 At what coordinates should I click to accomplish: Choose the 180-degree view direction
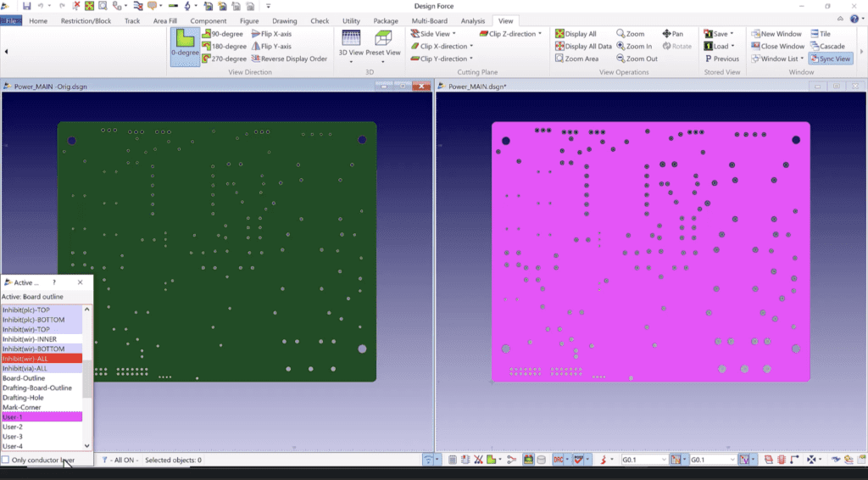coord(224,47)
